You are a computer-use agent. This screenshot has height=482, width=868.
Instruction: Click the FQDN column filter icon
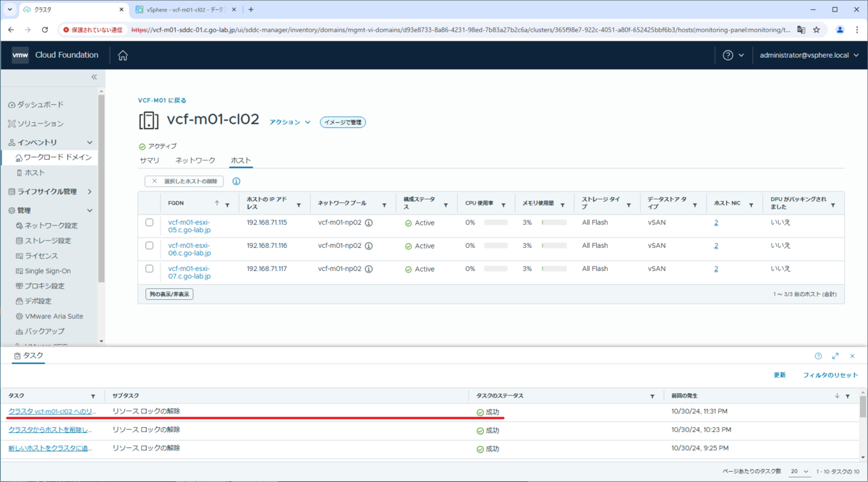click(227, 205)
